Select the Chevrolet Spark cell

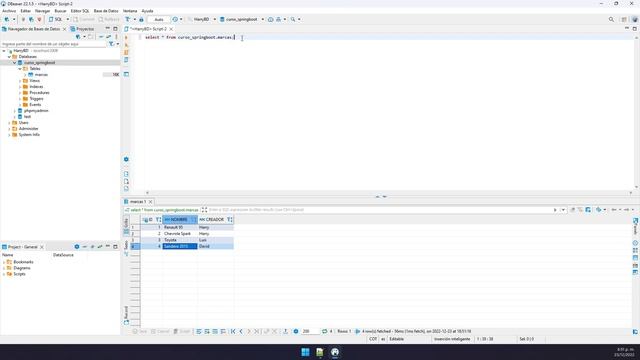[180, 233]
